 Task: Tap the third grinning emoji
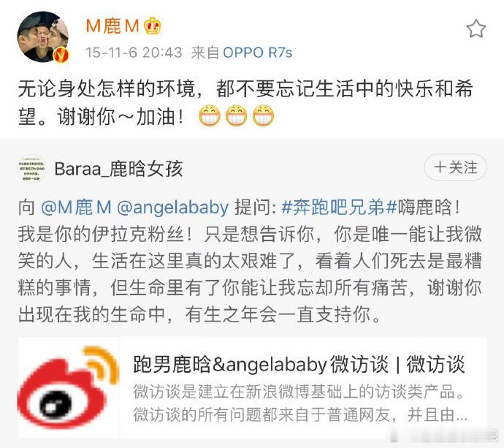coord(263,115)
